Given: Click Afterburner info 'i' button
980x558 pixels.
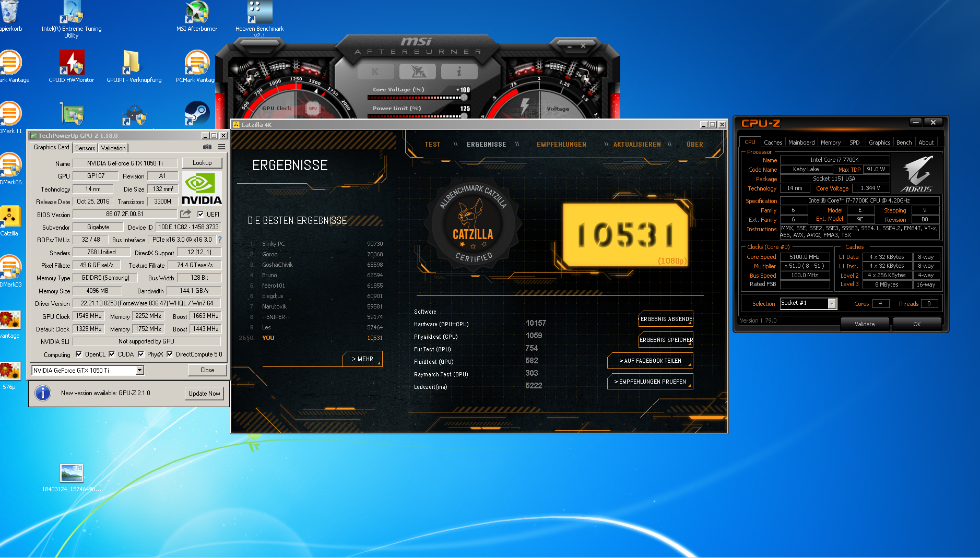Looking at the screenshot, I should pyautogui.click(x=459, y=72).
